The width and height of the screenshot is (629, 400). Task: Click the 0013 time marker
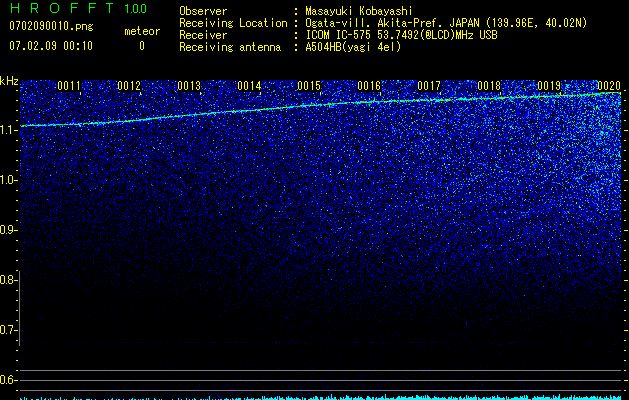tap(189, 86)
